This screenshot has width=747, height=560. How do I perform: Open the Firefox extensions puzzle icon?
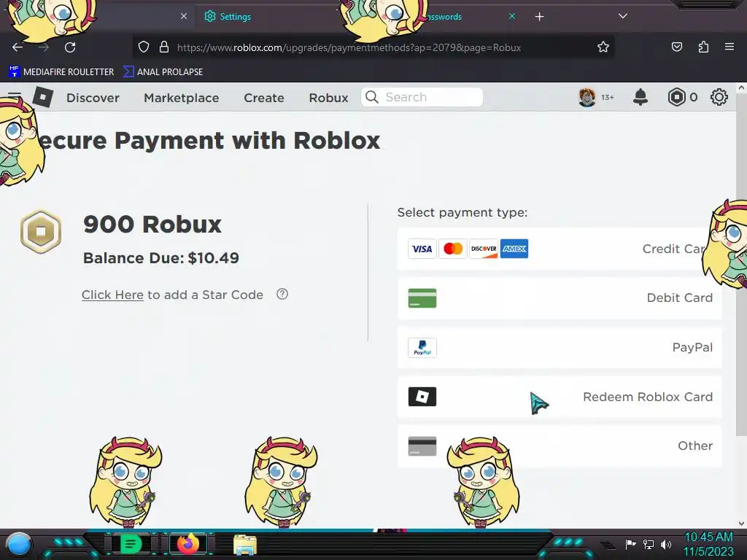[703, 47]
